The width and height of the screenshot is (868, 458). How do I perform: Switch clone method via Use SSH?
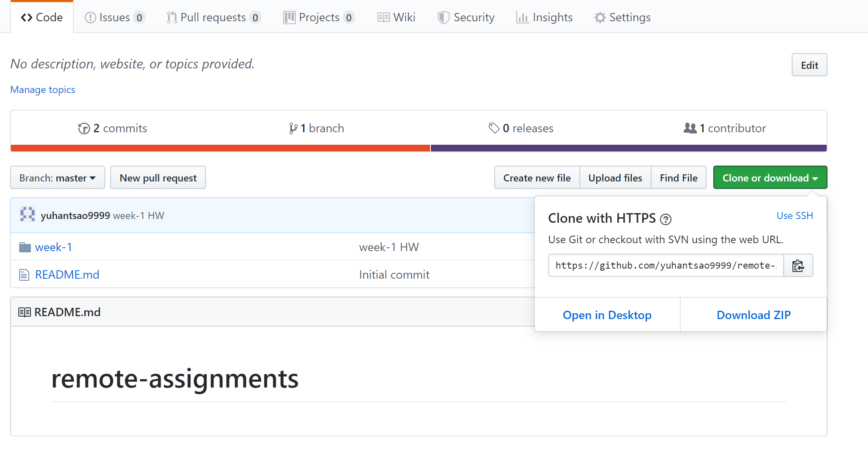[794, 216]
